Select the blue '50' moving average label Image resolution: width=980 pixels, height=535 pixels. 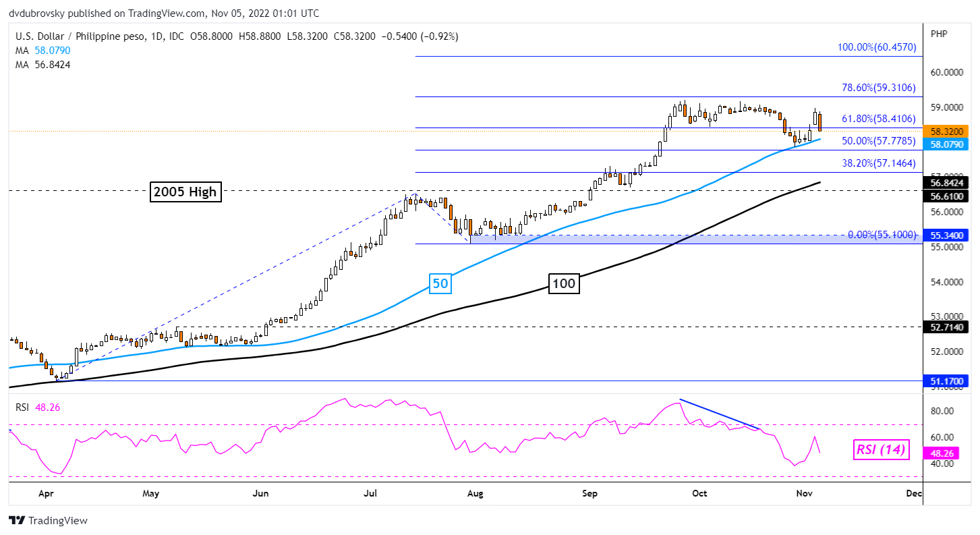[440, 284]
